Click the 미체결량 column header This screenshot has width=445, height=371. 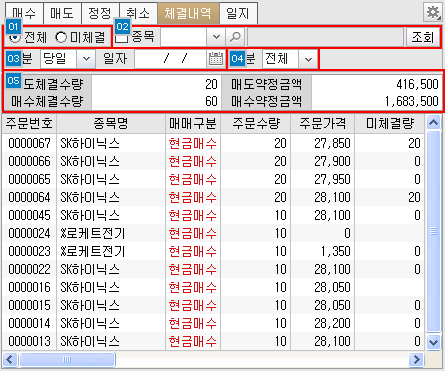click(x=390, y=123)
